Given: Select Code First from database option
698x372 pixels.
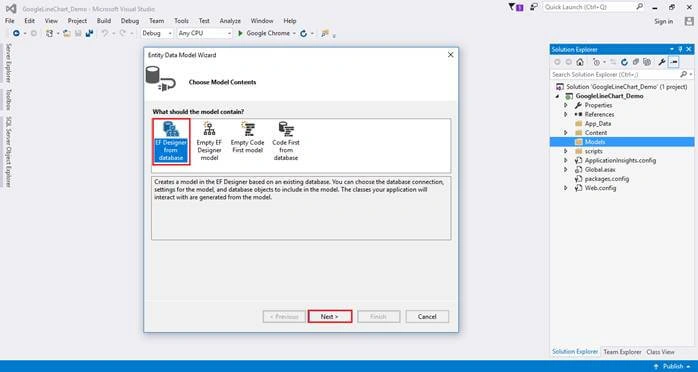Looking at the screenshot, I should 286,142.
